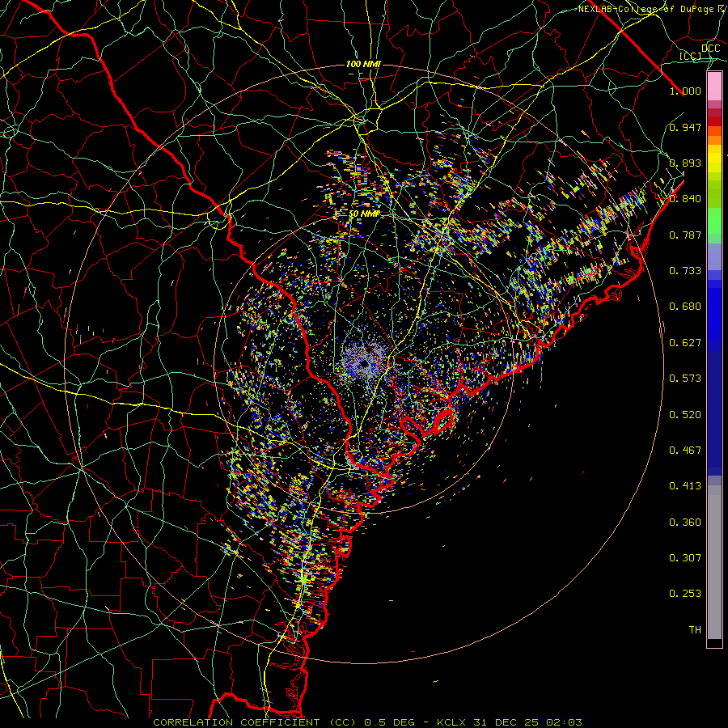Click the KCLX radar site center dot
This screenshot has height=728, width=728.
click(x=365, y=363)
